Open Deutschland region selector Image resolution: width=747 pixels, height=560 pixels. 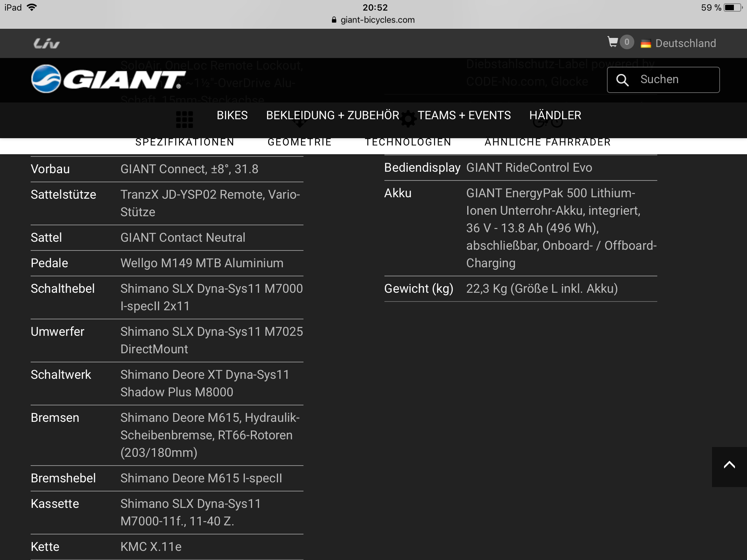(685, 43)
